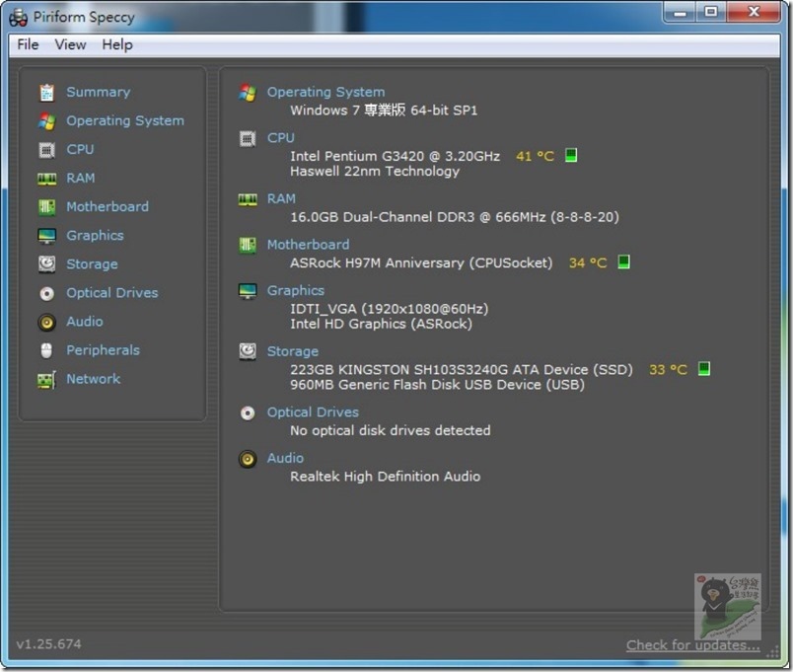Click the Network card icon in sidebar
This screenshot has height=672, width=793.
pyautogui.click(x=46, y=380)
